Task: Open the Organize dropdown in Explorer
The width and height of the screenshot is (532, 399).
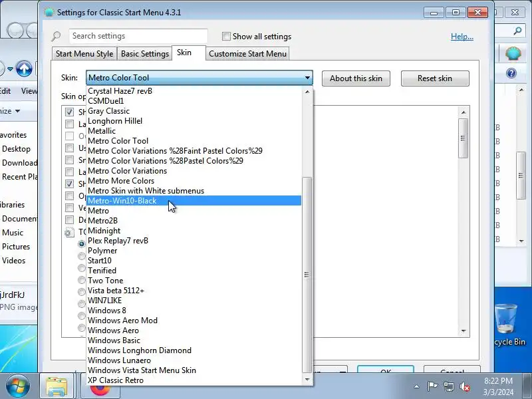Action: [10, 111]
